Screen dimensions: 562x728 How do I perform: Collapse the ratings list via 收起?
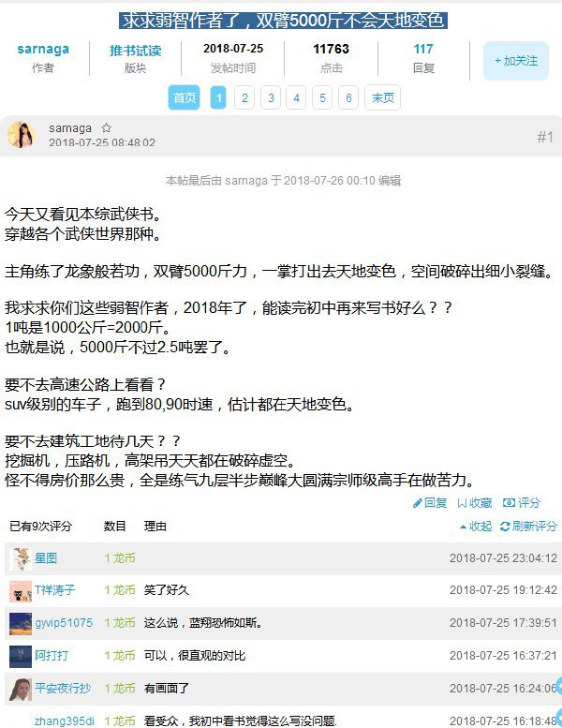476,527
